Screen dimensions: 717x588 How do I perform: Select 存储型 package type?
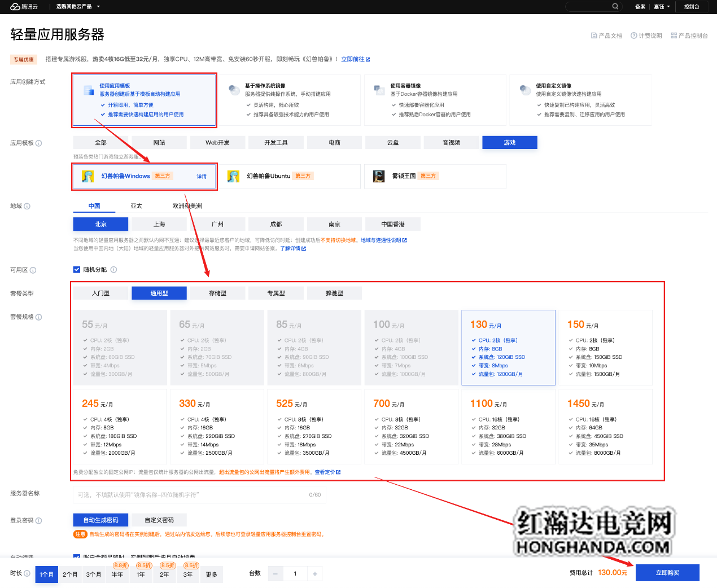pos(218,293)
